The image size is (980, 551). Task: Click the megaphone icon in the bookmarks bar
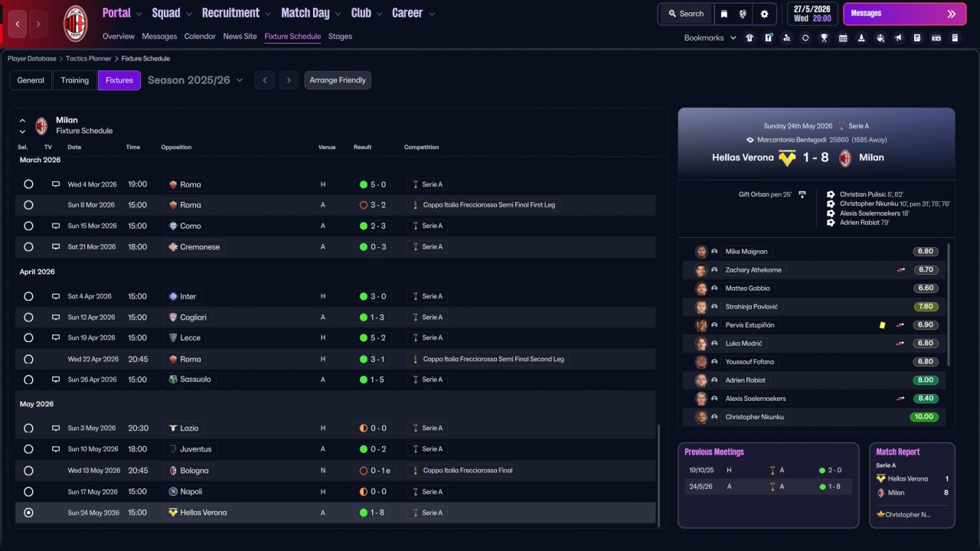(x=899, y=37)
